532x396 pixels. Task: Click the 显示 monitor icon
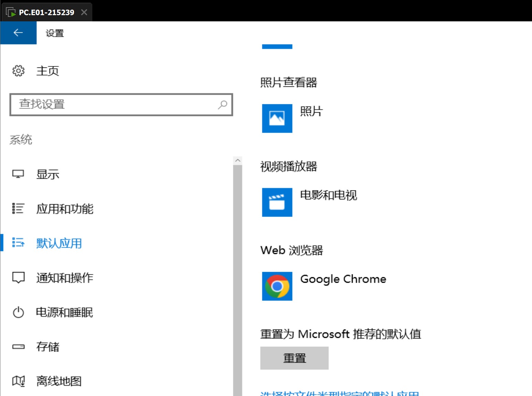point(18,174)
